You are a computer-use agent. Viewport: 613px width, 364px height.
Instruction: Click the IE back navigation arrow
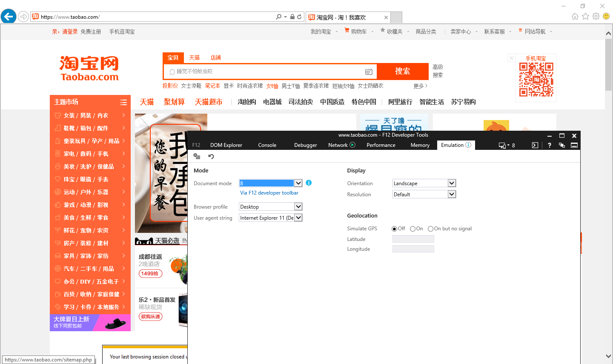click(x=9, y=17)
